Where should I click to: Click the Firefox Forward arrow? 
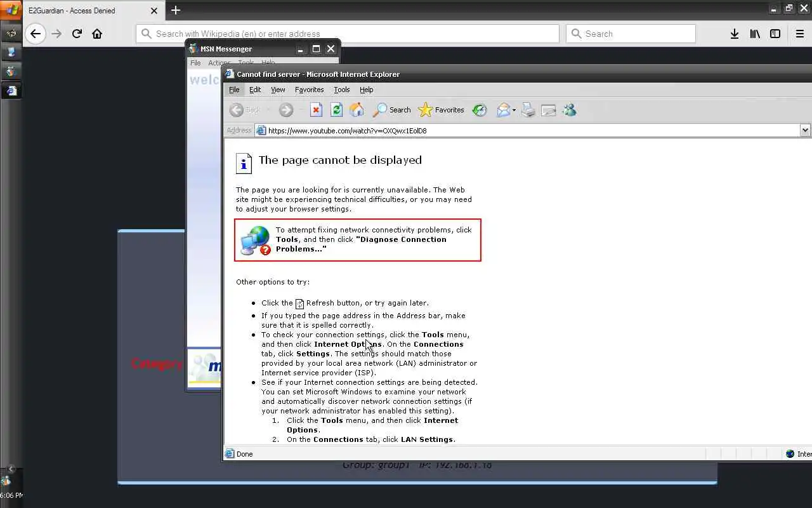(x=56, y=34)
